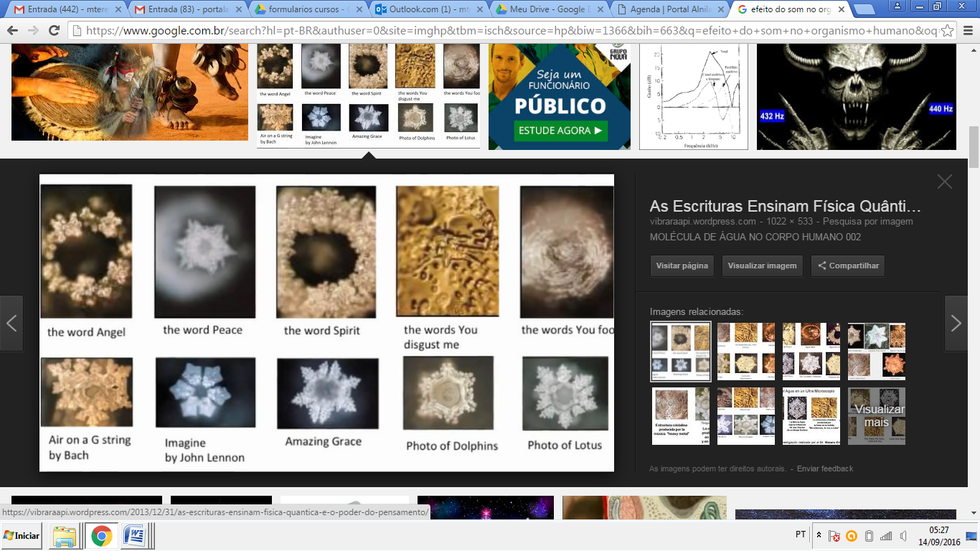
Task: Open the Word taskbar icon
Action: [x=135, y=536]
